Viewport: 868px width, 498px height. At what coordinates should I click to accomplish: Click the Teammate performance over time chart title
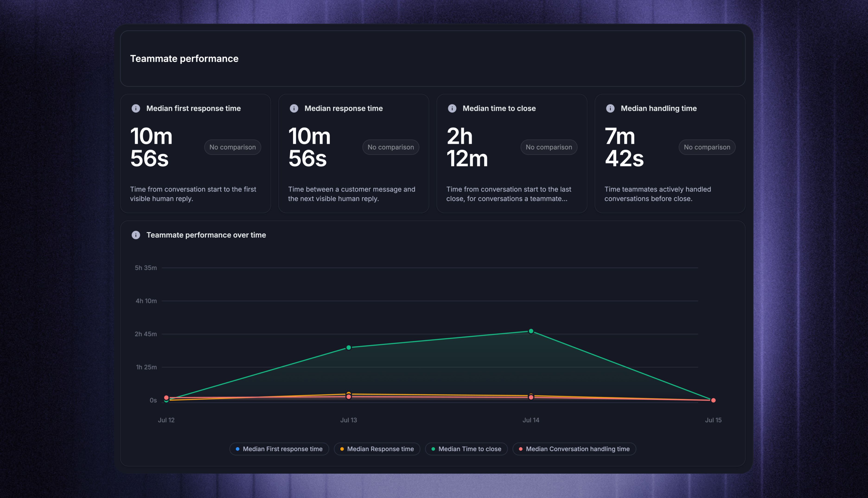pos(206,235)
